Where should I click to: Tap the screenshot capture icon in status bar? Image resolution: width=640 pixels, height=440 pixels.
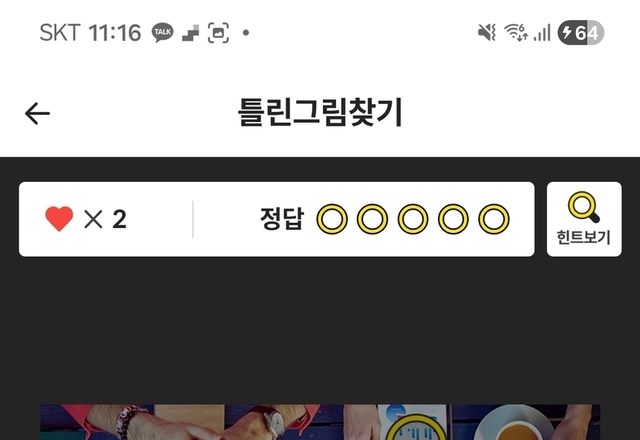point(218,33)
